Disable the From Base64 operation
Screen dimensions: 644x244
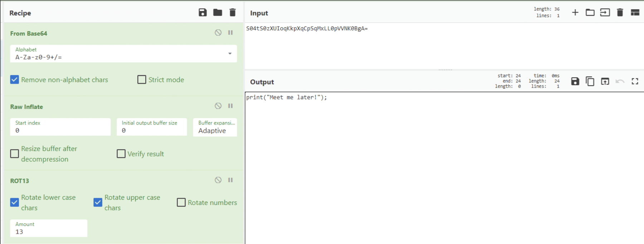pyautogui.click(x=218, y=33)
